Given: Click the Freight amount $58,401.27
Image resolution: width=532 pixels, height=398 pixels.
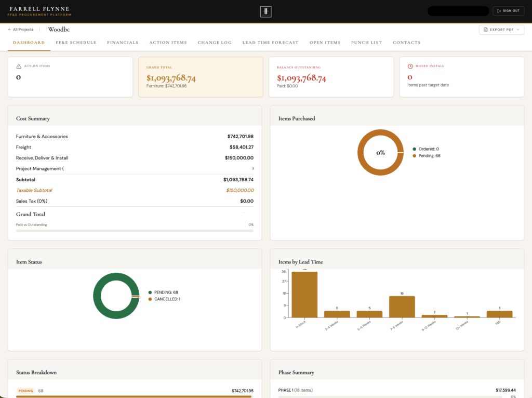Looking at the screenshot, I should click(x=242, y=147).
